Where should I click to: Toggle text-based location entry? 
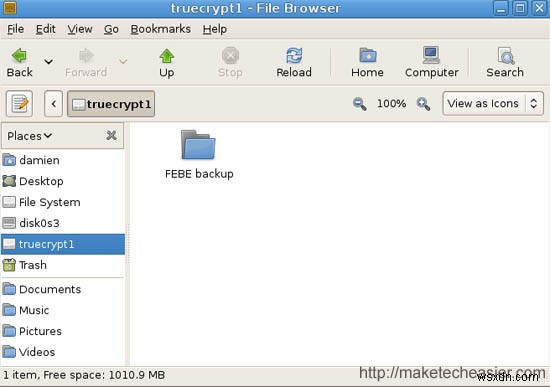pyautogui.click(x=19, y=104)
